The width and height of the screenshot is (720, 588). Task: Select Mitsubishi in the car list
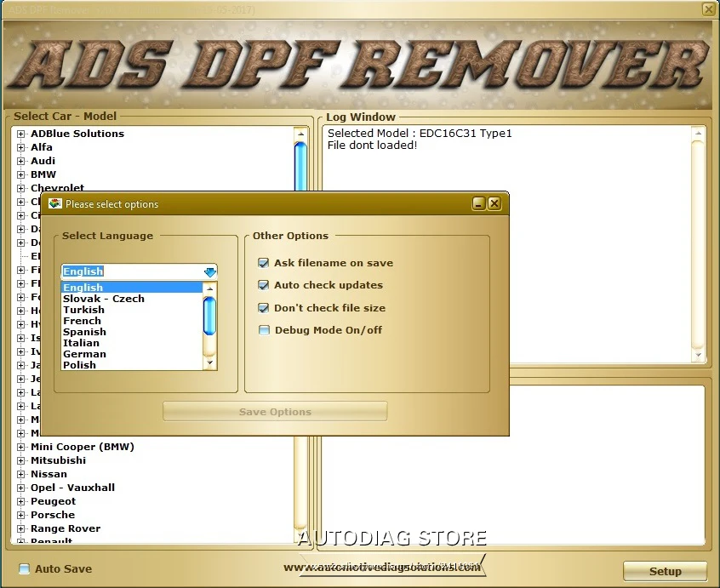coord(58,460)
